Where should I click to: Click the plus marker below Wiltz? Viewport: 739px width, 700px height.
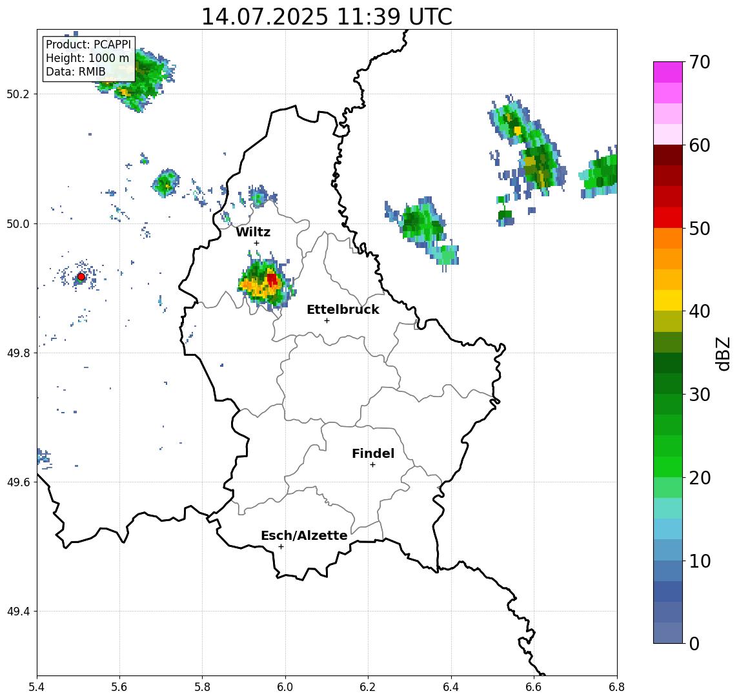tap(256, 243)
